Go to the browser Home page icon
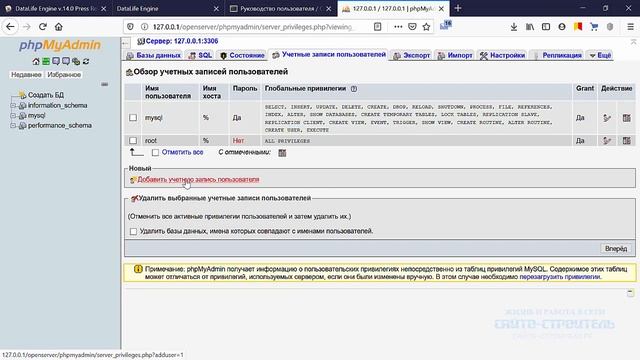Screen dimensions: 640x360 coord(59,27)
